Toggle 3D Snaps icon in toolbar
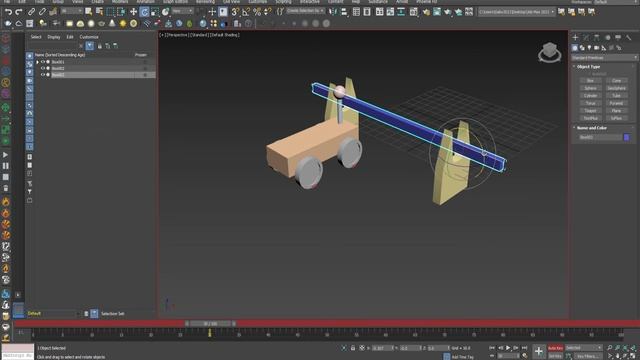Image resolution: width=640 pixels, height=360 pixels. tap(236, 12)
